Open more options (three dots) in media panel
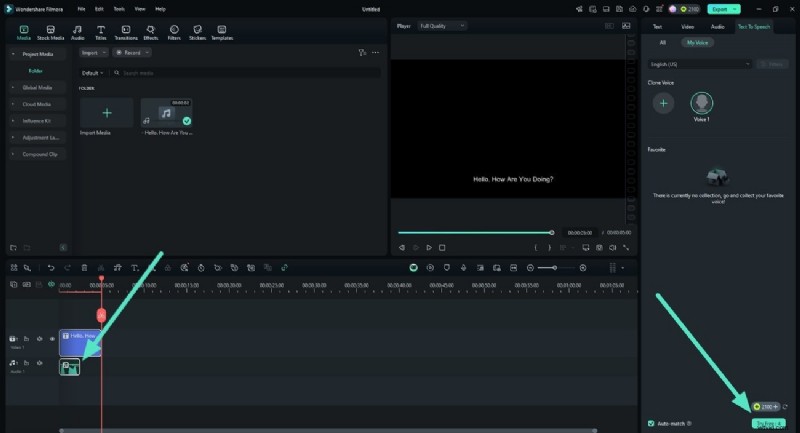Screen dimensions: 800x433 point(376,53)
